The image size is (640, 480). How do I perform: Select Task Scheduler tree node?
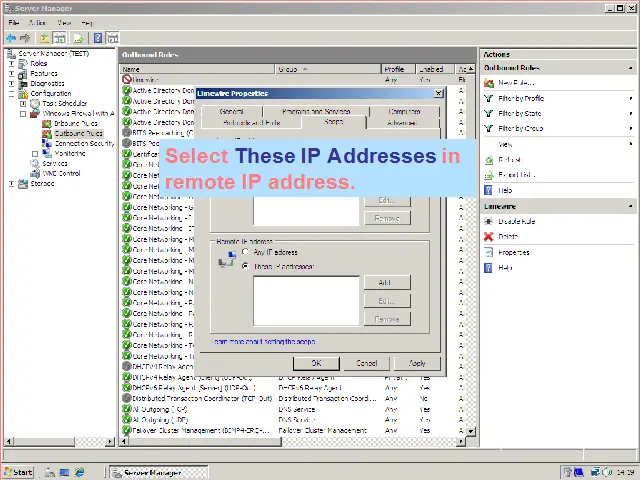(x=64, y=103)
